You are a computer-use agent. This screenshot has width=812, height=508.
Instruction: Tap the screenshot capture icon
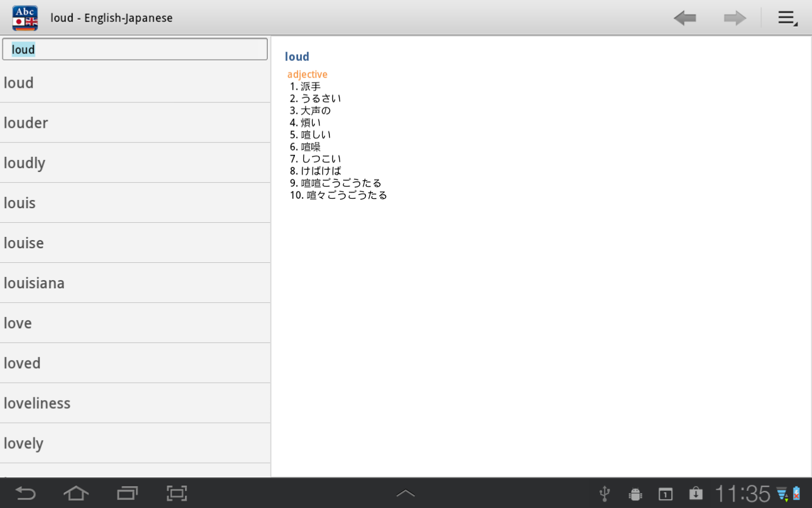pyautogui.click(x=177, y=493)
